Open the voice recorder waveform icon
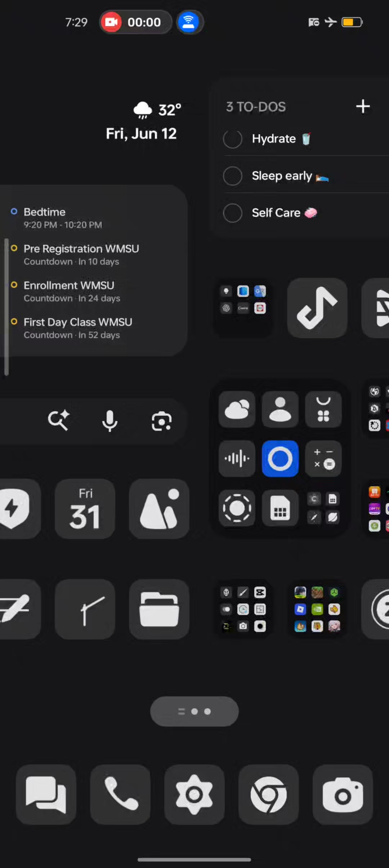 pos(237,458)
